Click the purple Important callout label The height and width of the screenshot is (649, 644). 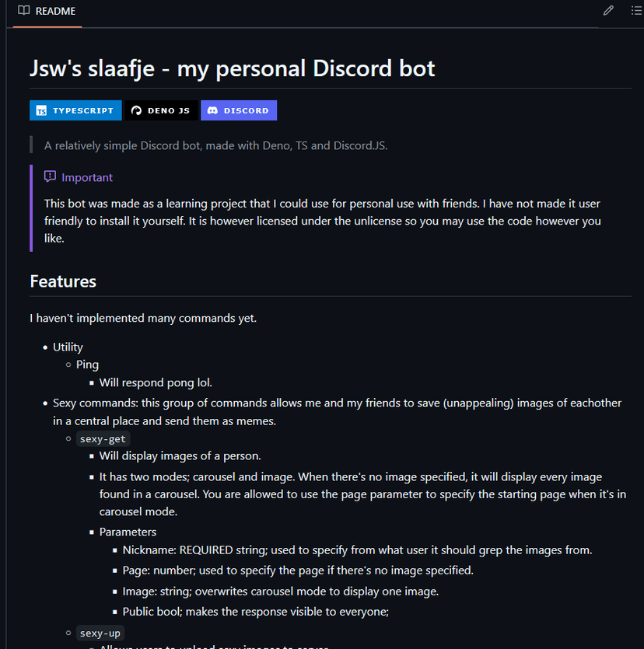(87, 177)
